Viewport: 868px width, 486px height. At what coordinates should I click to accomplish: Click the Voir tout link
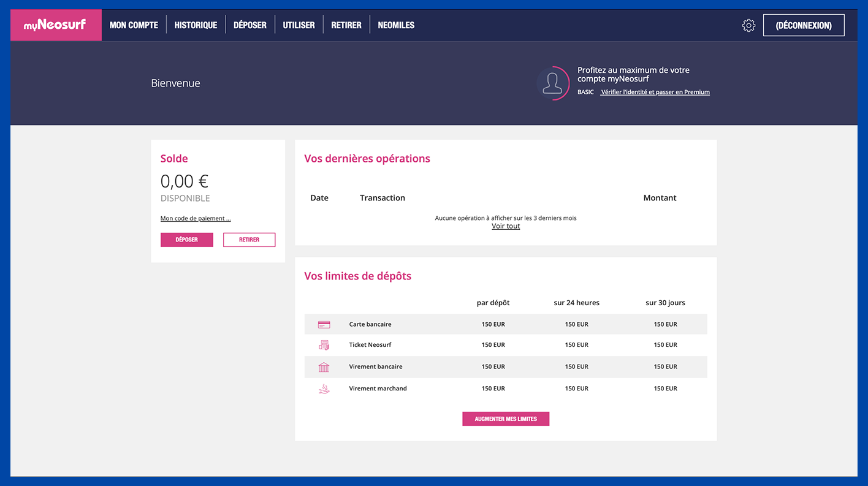[x=506, y=226]
